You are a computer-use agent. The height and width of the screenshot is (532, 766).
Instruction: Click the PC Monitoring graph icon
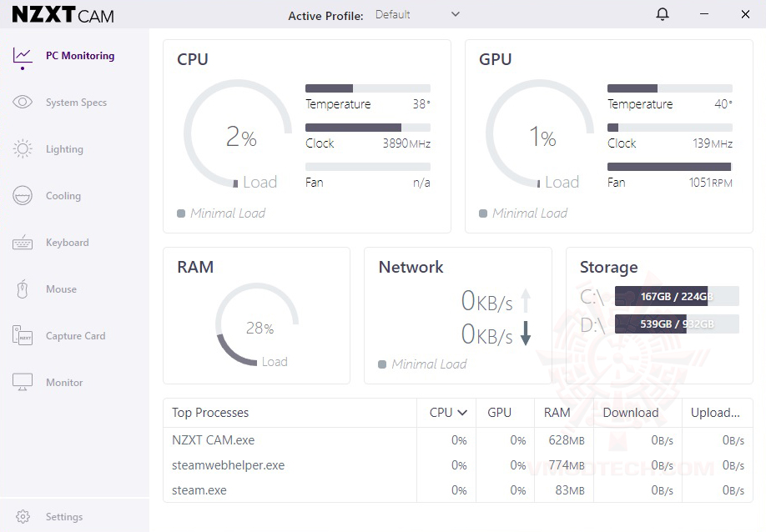click(x=23, y=56)
